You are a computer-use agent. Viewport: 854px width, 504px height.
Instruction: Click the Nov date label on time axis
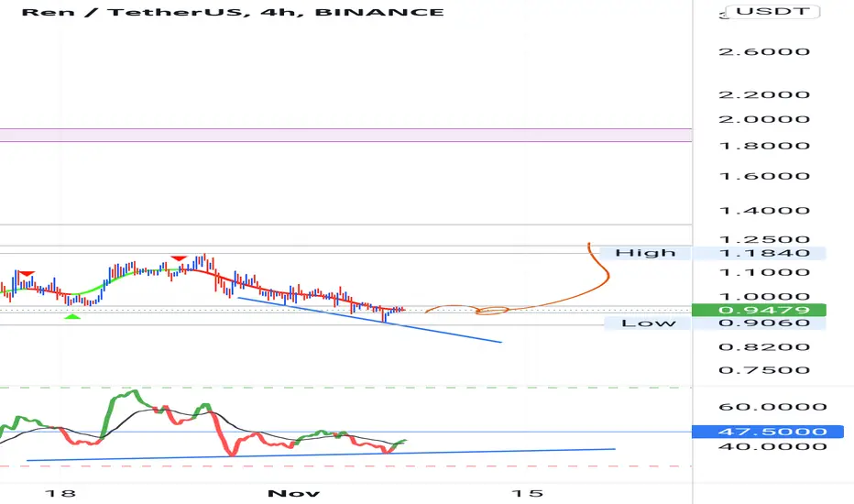(x=294, y=494)
